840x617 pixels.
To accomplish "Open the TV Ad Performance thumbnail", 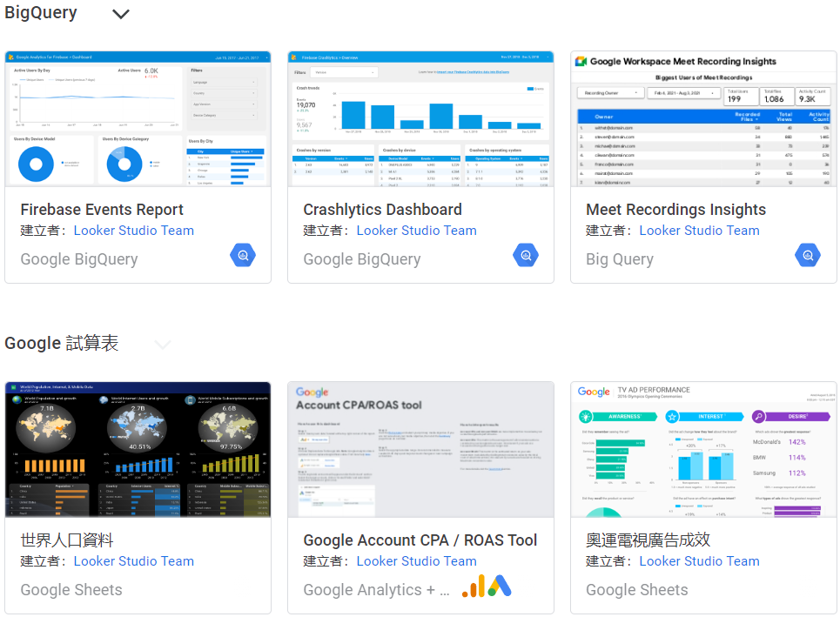I will click(x=703, y=449).
